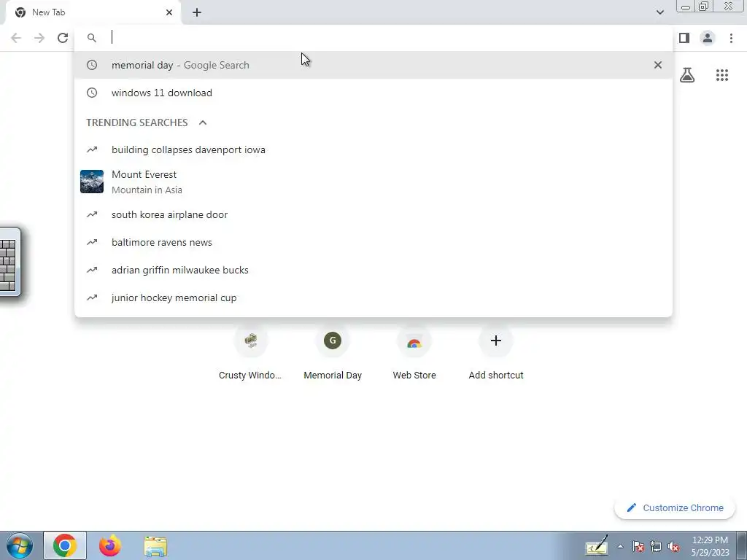Close the New Tab tab
The height and width of the screenshot is (560, 747).
[169, 12]
